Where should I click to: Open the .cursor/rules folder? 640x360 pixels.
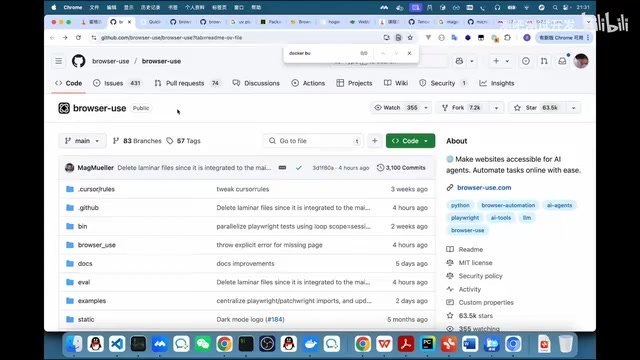(96, 189)
